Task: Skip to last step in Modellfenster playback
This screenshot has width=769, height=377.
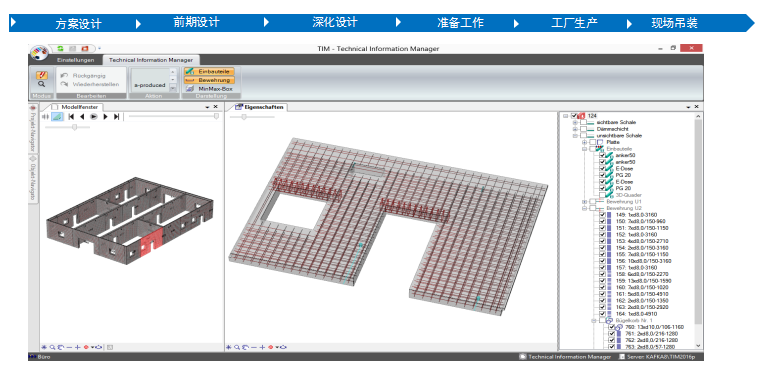Action: (x=116, y=116)
